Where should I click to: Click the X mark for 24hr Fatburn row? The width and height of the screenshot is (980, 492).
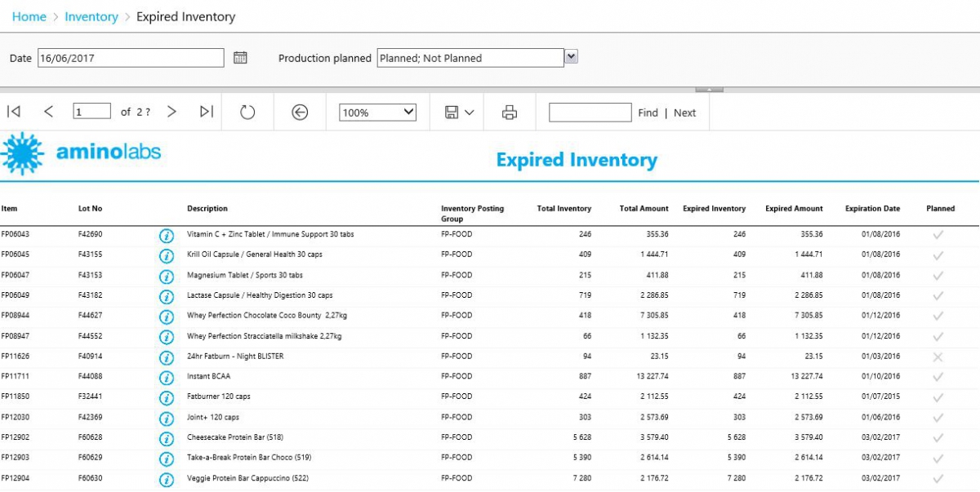[x=939, y=356]
